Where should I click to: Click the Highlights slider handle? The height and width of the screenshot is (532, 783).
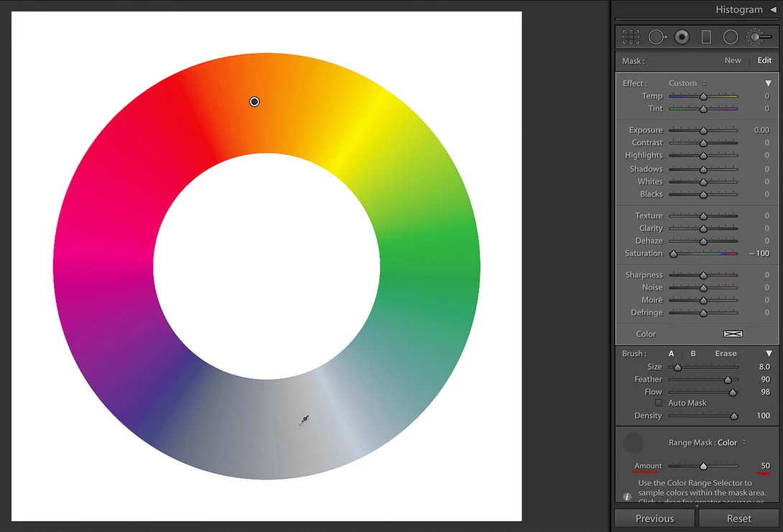703,156
